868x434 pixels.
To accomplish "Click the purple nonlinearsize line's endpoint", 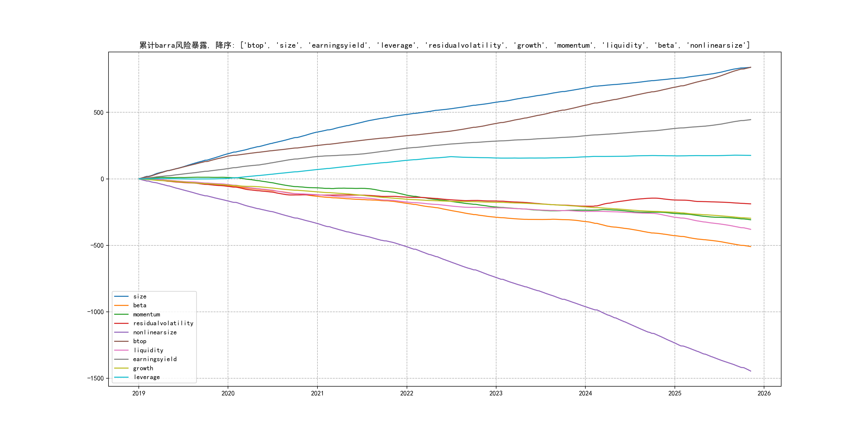I will point(750,371).
